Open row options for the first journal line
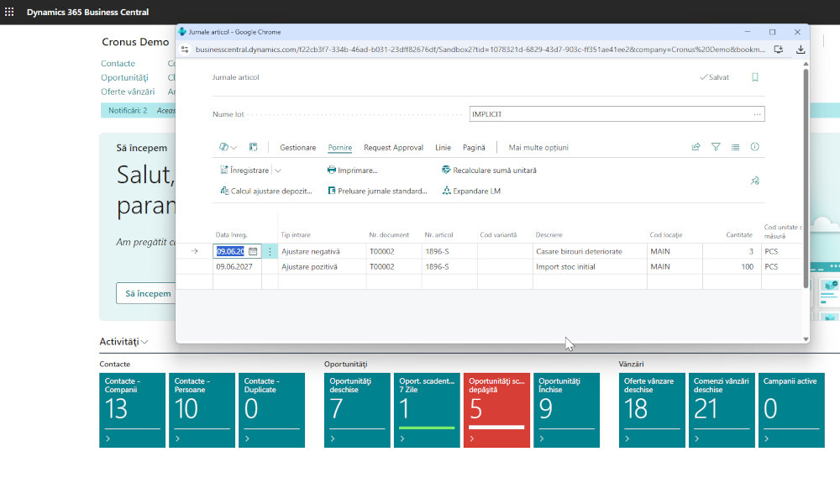Image resolution: width=840 pixels, height=504 pixels. (270, 251)
